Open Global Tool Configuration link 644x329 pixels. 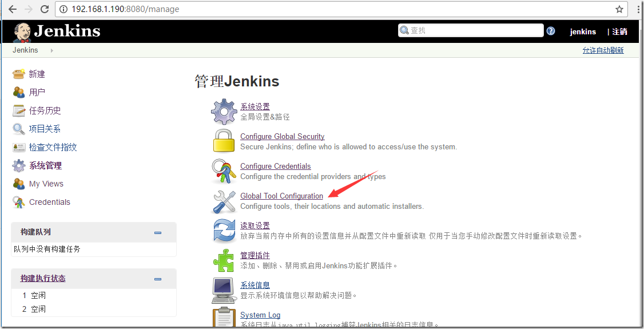[x=281, y=196]
